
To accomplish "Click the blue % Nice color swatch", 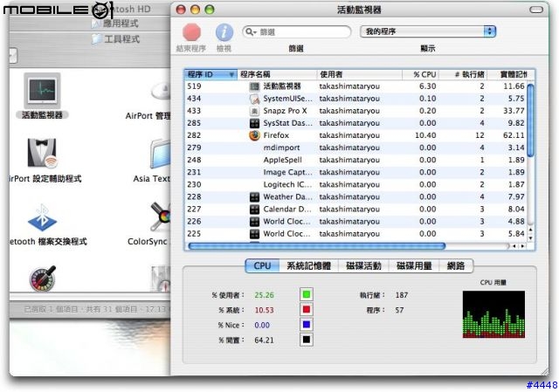I will click(x=307, y=325).
